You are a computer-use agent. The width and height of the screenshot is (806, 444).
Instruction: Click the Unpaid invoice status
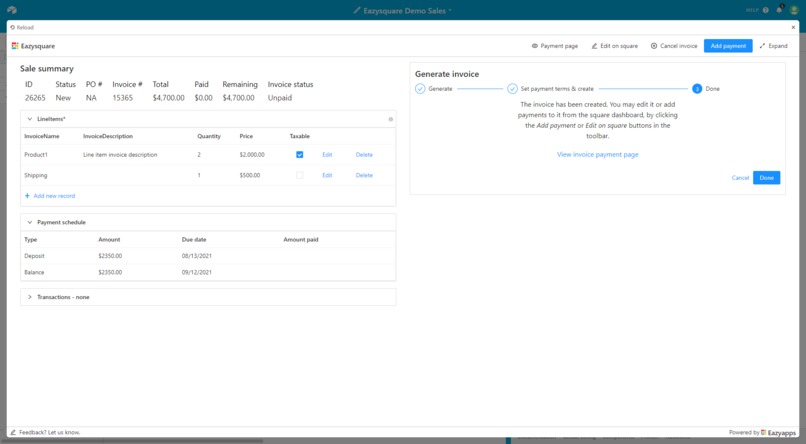280,98
